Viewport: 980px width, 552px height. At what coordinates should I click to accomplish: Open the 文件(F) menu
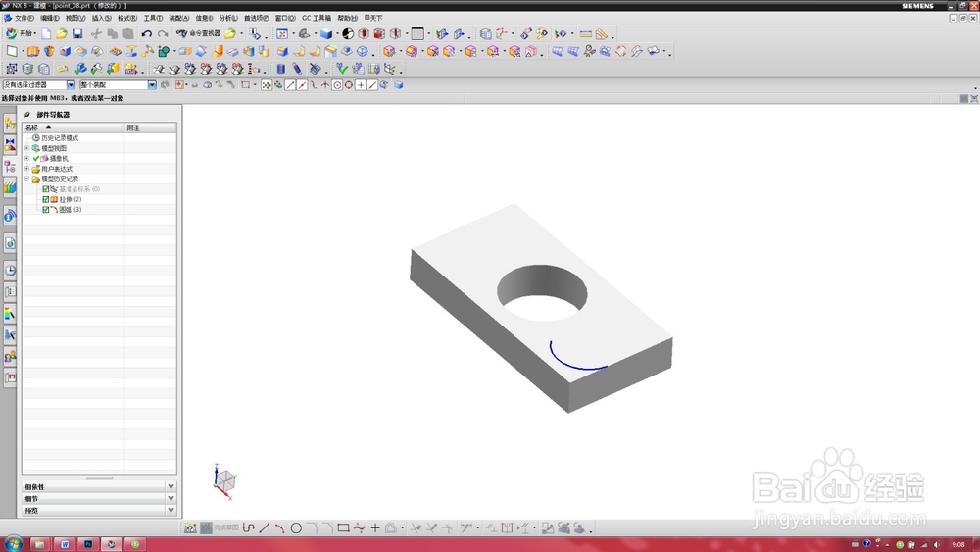[x=24, y=18]
